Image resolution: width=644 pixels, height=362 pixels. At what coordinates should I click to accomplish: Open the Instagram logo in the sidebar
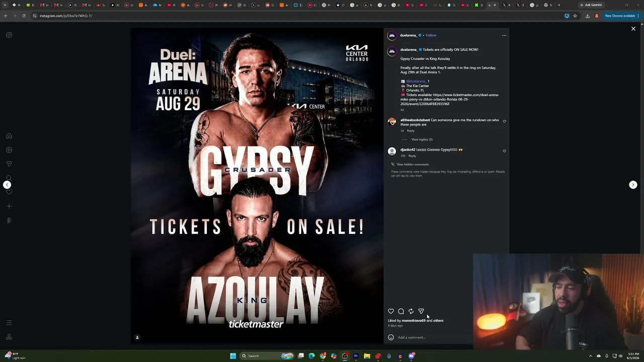click(9, 35)
